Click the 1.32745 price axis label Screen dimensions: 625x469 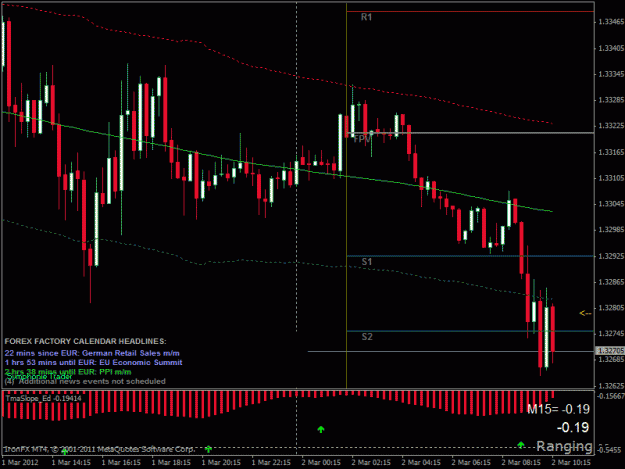tap(611, 334)
